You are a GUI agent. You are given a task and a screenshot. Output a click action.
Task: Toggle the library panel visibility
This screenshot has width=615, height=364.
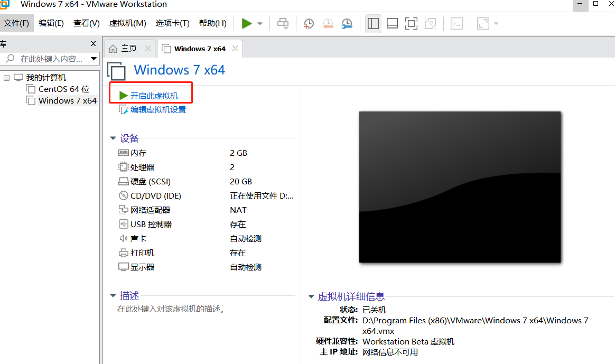pos(373,23)
